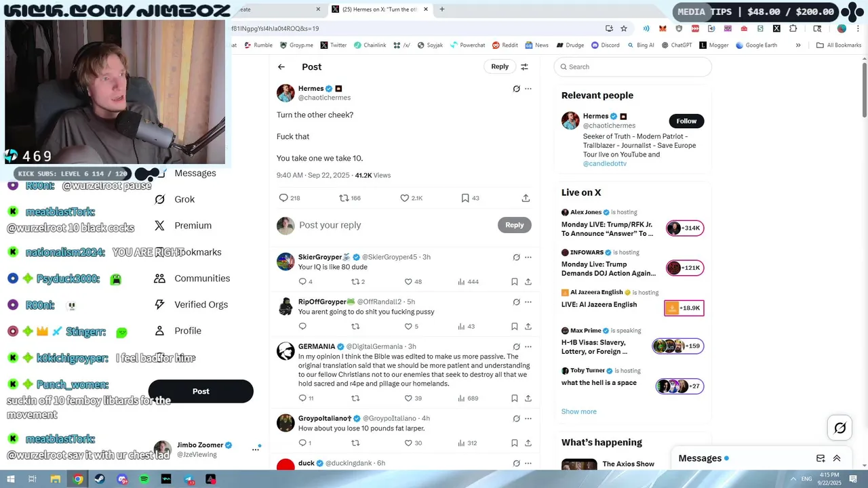
Task: Like the SkierGroyper45 reply
Action: 408,282
